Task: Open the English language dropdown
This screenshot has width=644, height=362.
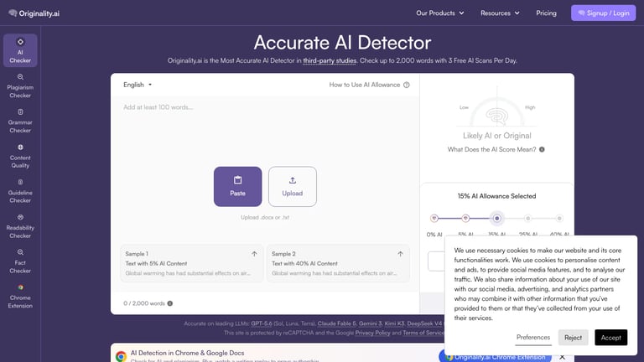Action: 138,85
